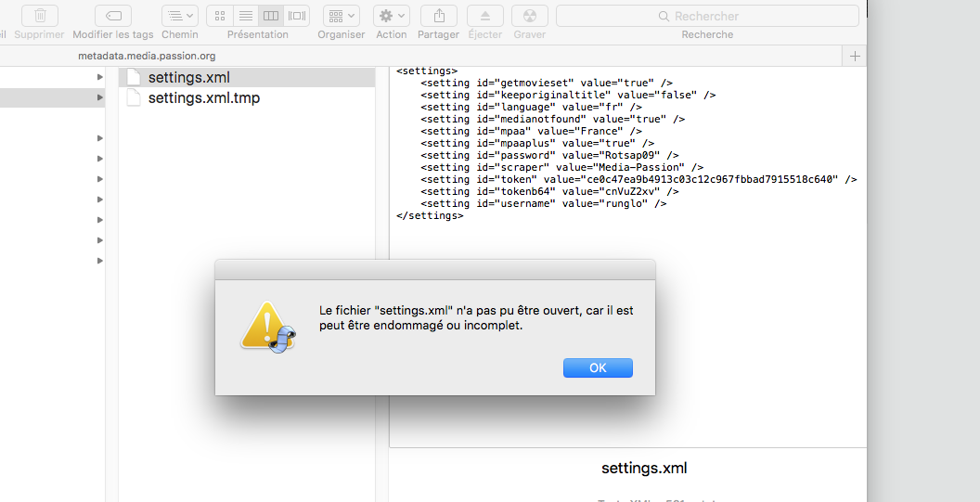Click OK in the error dialog

[598, 368]
